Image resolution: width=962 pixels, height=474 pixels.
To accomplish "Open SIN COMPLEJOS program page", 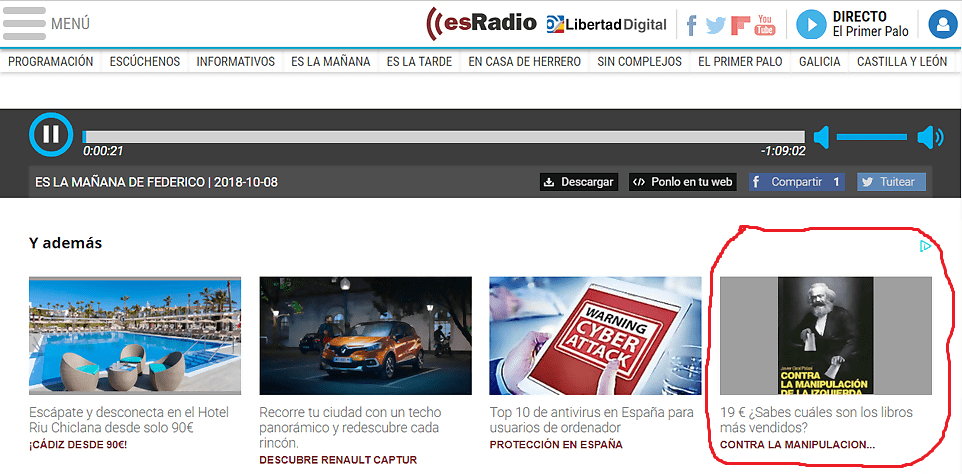I will point(639,61).
